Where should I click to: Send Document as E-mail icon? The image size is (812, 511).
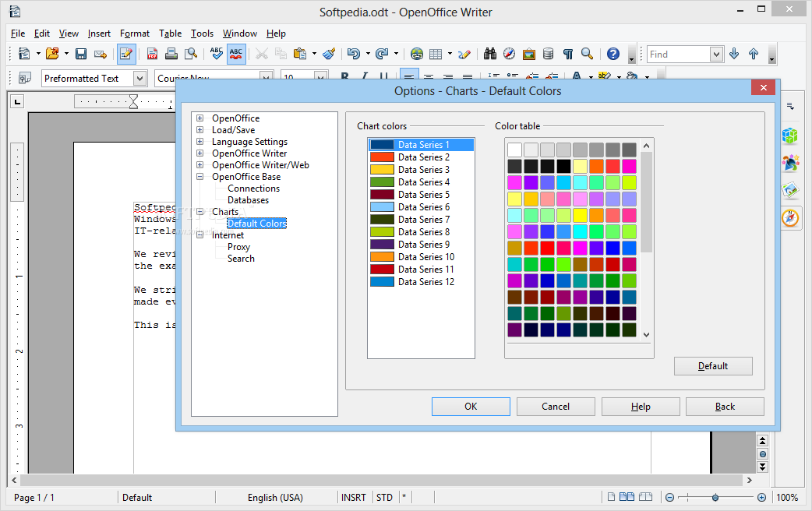(x=101, y=54)
